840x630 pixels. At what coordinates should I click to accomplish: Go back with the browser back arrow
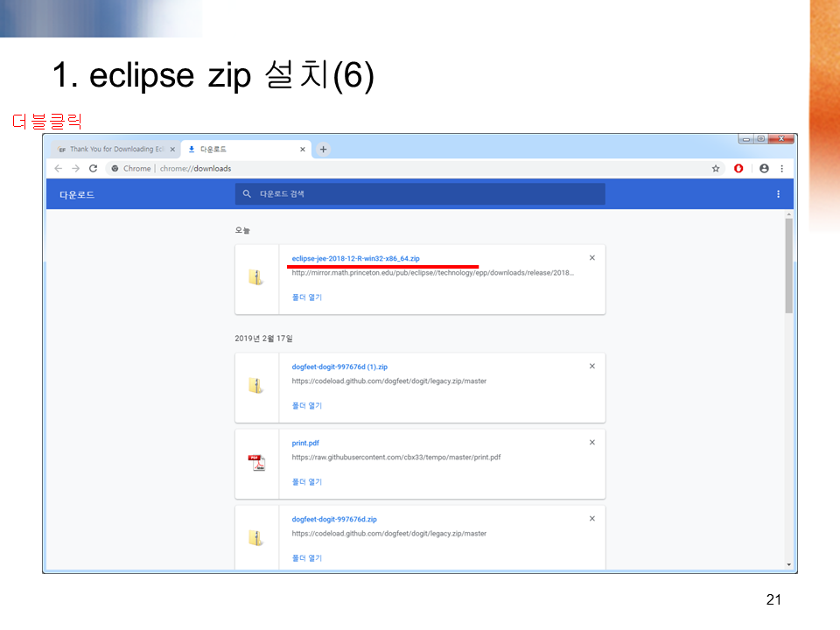click(x=59, y=168)
